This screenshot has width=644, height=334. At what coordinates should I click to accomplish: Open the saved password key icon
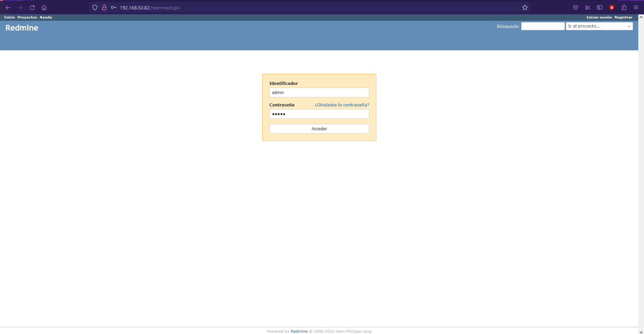[114, 7]
